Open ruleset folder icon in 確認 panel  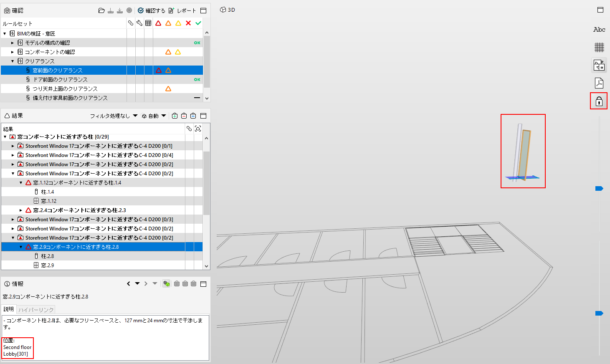(x=101, y=10)
